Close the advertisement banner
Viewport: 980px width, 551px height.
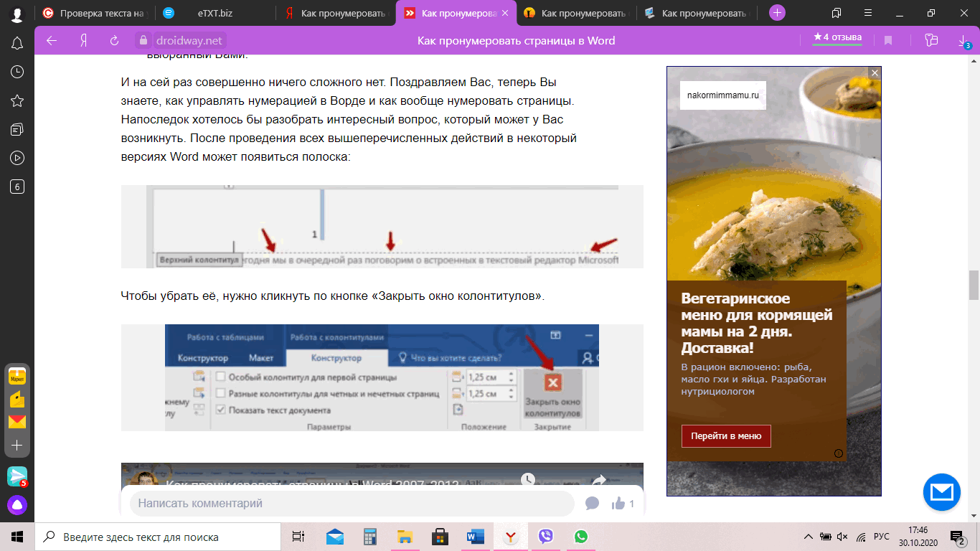874,72
